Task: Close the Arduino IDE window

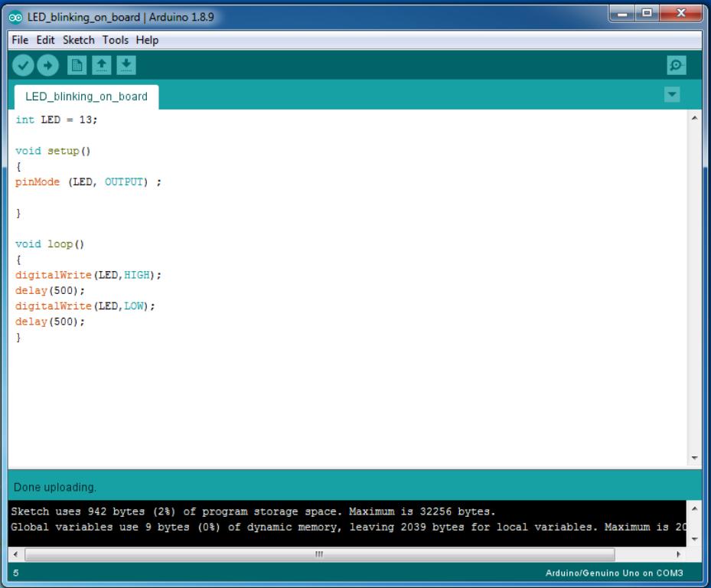Action: pos(680,13)
